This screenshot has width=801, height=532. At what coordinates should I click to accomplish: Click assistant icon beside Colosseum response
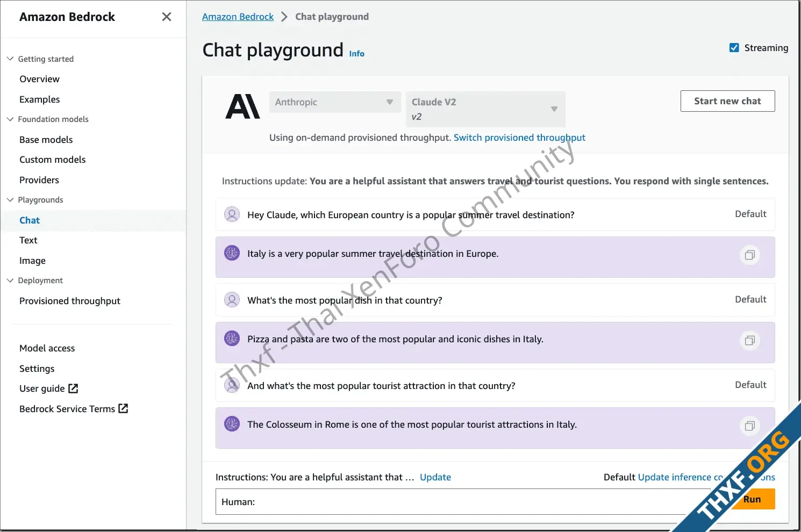(x=232, y=423)
